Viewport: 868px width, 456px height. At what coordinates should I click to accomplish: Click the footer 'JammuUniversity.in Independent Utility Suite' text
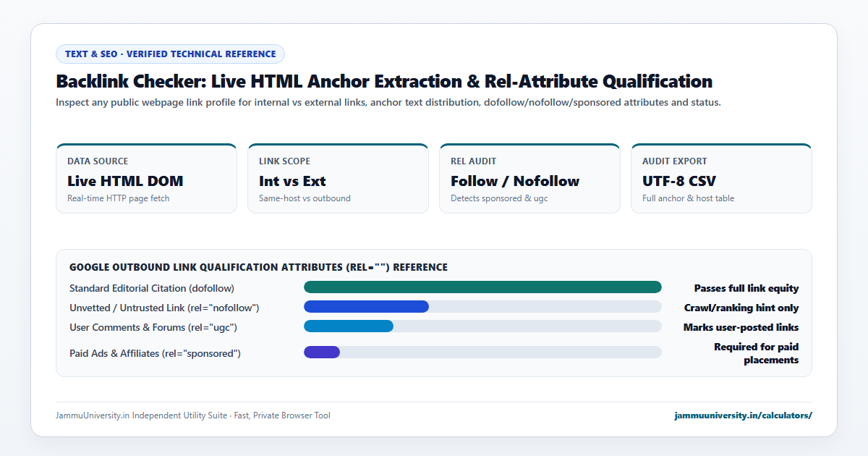coord(141,415)
